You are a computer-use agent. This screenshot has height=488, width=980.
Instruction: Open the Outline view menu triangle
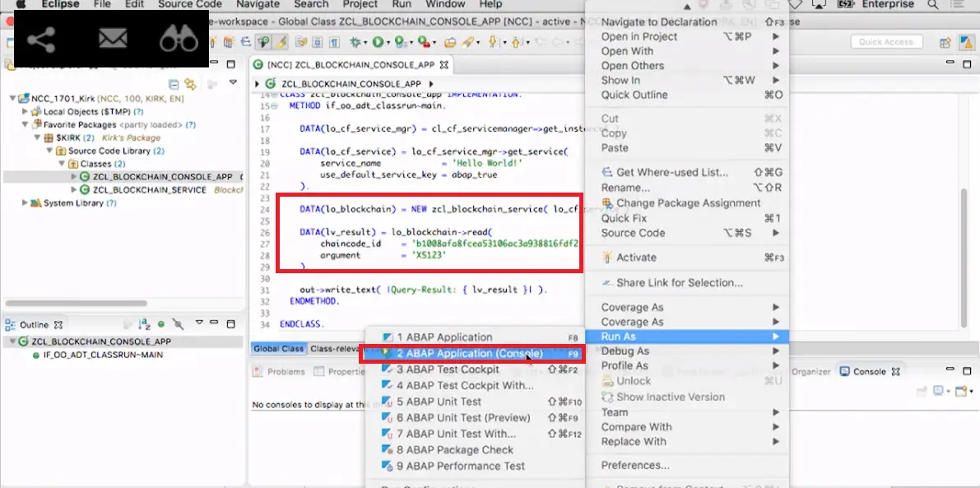199,323
